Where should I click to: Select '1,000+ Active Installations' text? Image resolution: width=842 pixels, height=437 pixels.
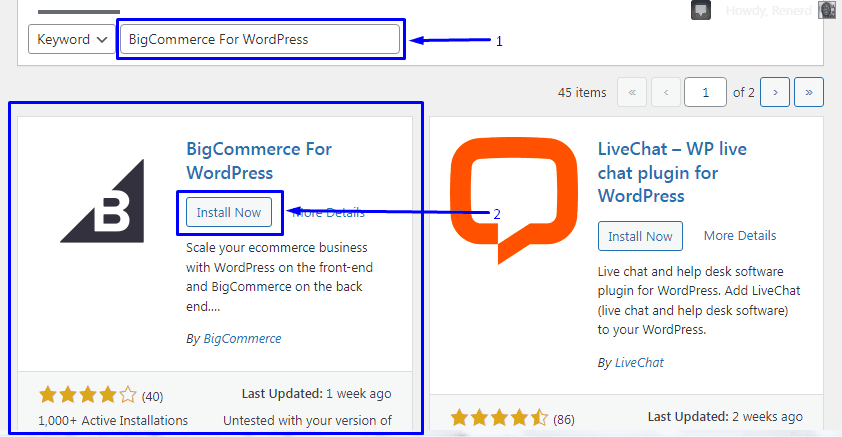pos(113,420)
